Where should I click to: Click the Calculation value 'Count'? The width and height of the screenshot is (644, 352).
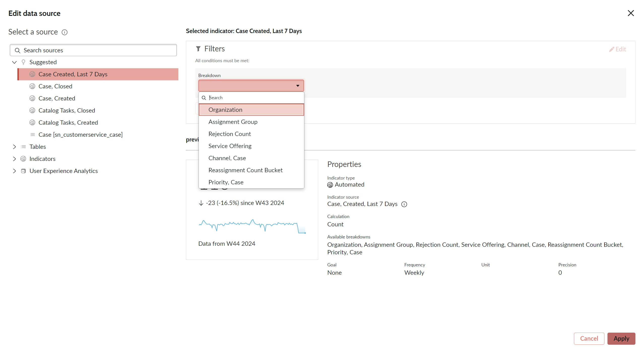(335, 224)
